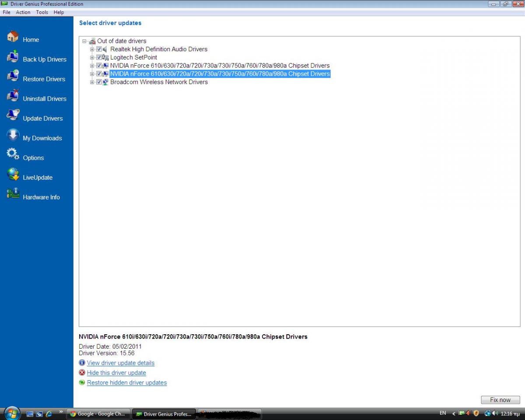Click the volume speaker icon in system tray
This screenshot has height=420, width=525.
click(495, 413)
